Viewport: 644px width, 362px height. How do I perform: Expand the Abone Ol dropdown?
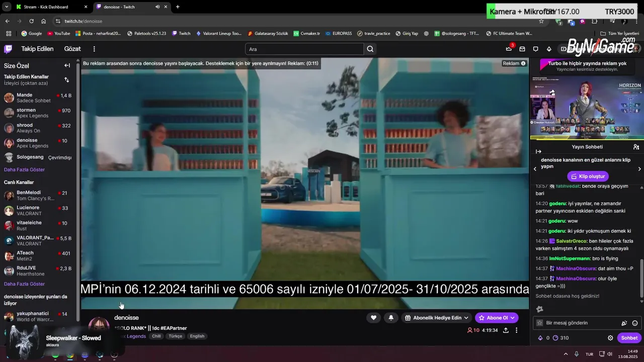[x=512, y=318]
